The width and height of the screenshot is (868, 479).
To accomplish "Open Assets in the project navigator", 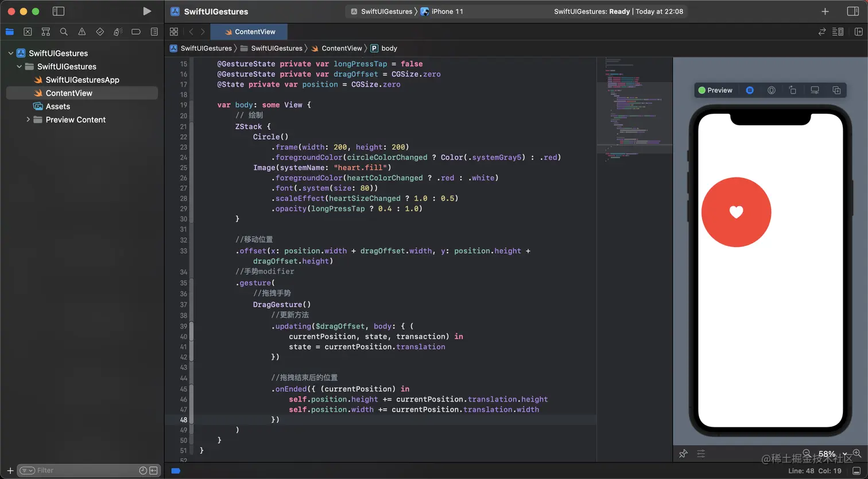I will (x=58, y=106).
